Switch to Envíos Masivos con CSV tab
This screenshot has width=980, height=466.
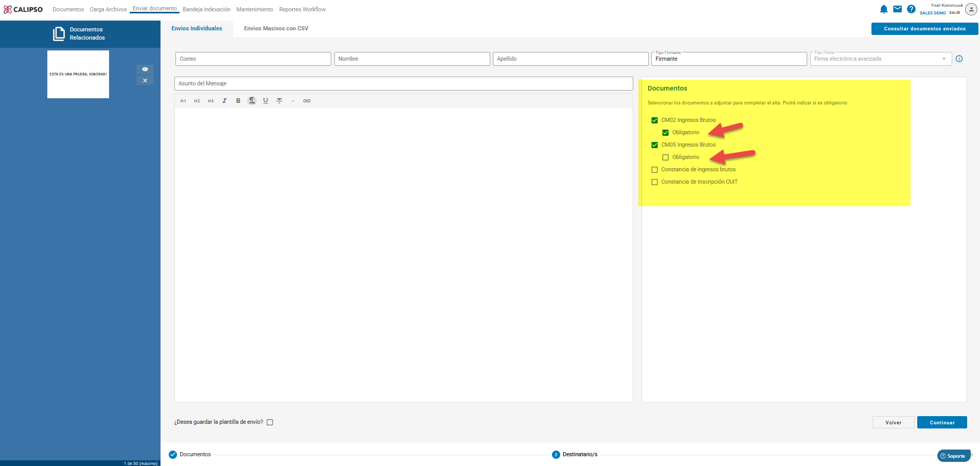click(276, 28)
